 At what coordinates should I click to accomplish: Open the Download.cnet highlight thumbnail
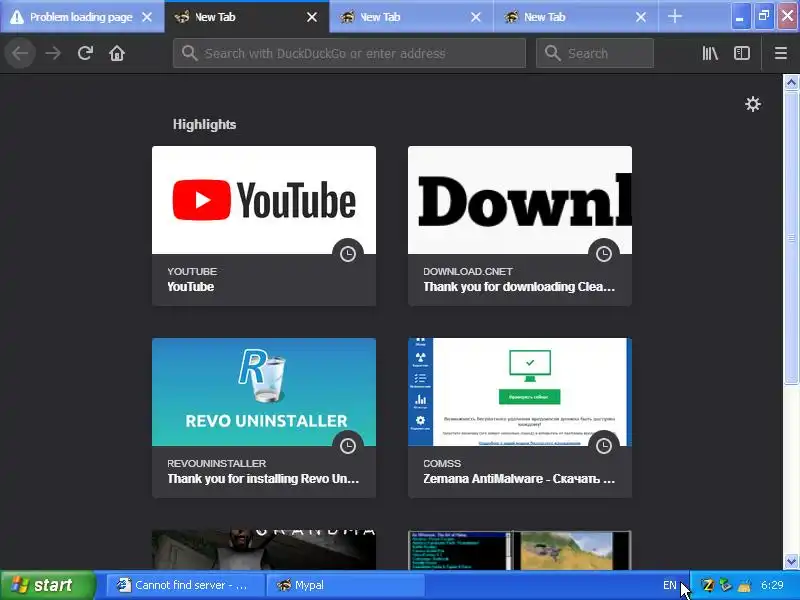coord(519,200)
